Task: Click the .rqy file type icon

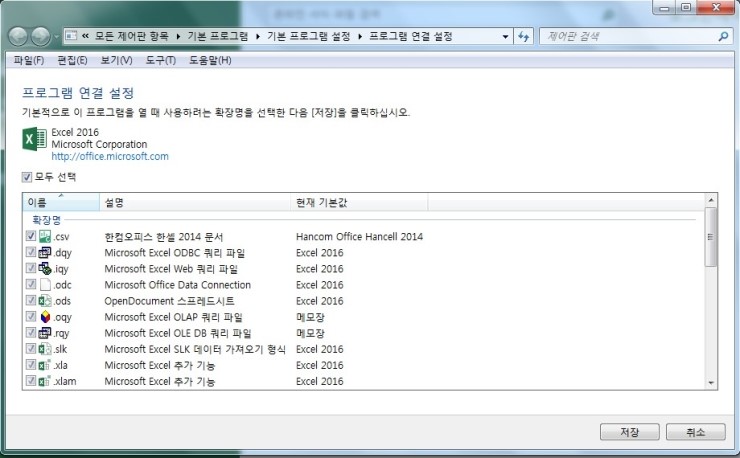Action: (x=45, y=333)
